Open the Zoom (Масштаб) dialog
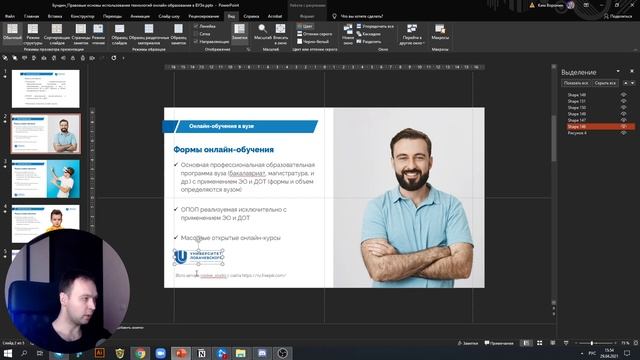Viewport: 640px width, 360px height. click(x=263, y=32)
